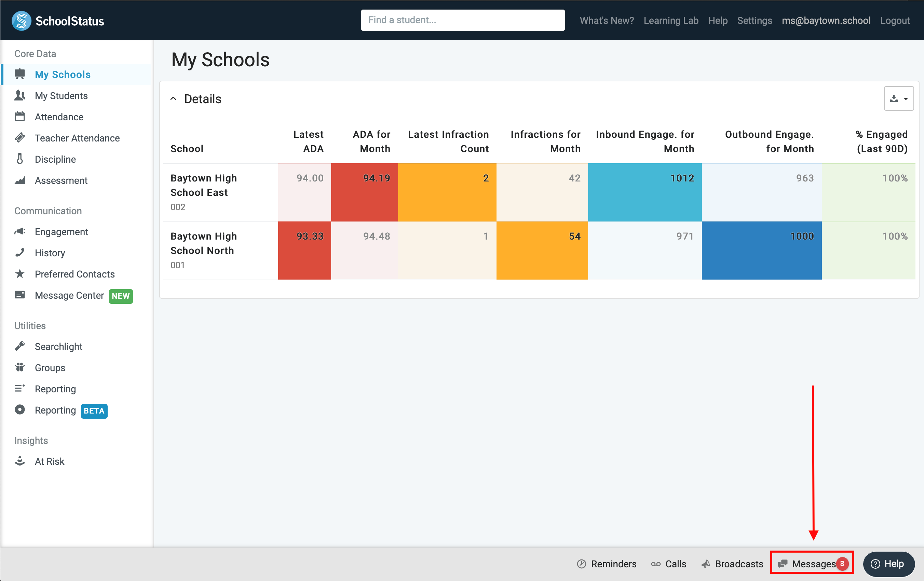Open the Assessment page

[x=61, y=180]
